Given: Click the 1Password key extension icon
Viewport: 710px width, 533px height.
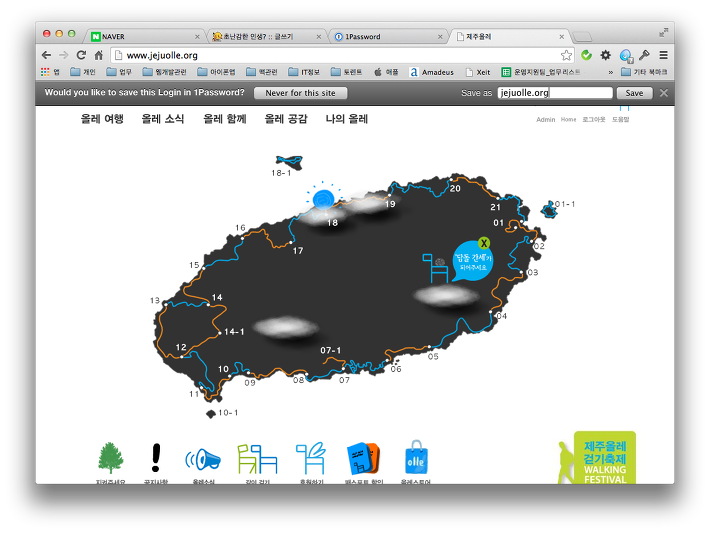Looking at the screenshot, I should click(x=644, y=55).
